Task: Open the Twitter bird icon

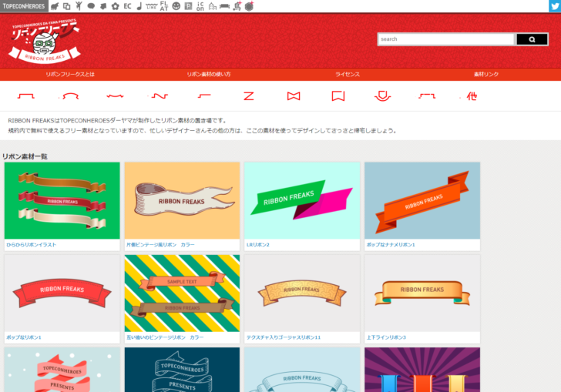Action: pos(555,6)
